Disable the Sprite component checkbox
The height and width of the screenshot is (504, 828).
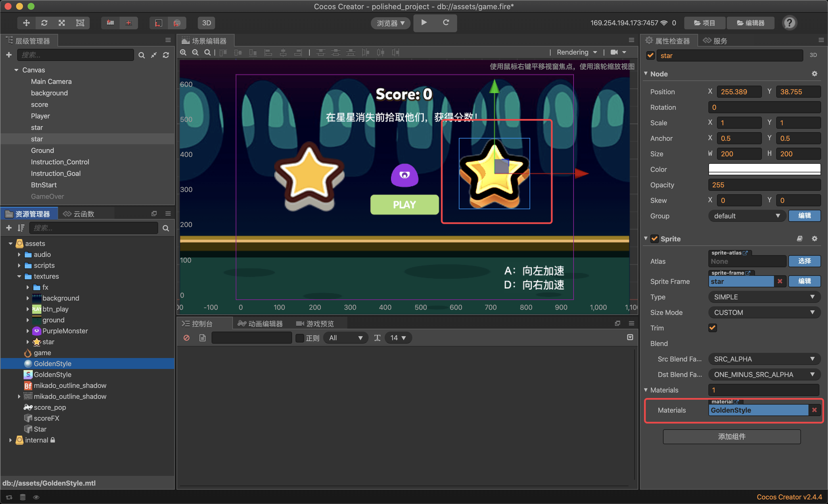[x=654, y=239]
